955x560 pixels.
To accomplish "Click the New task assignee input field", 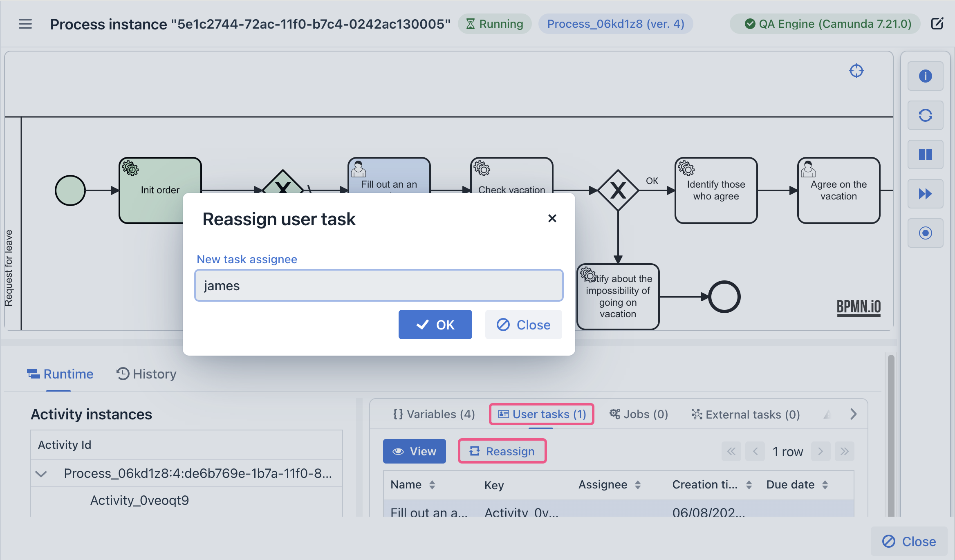I will 379,285.
